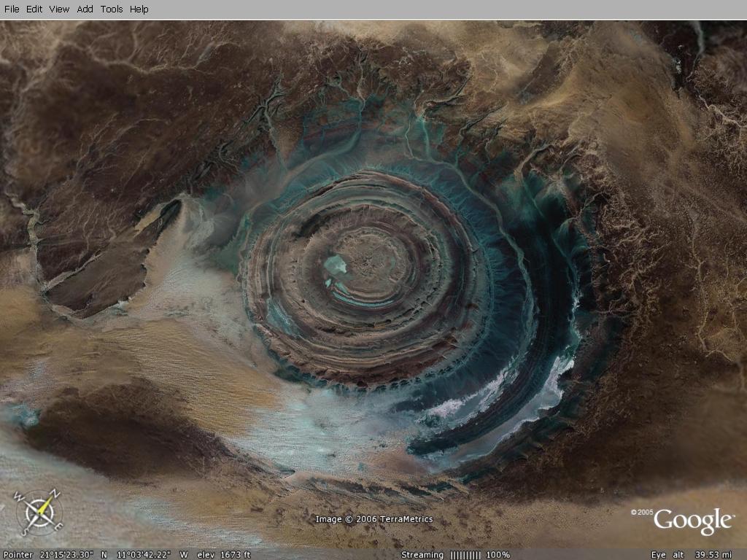Click the Streaming 100% value
Screen dimensions: 747x560
click(x=498, y=555)
